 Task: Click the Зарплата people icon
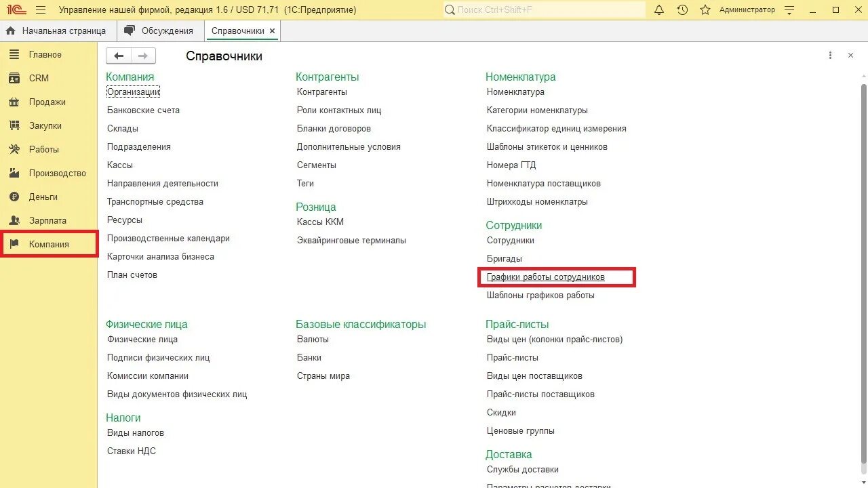(x=14, y=220)
